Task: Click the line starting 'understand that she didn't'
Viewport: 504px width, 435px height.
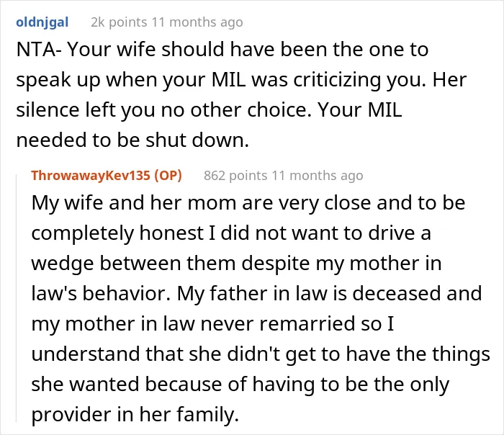Action: point(261,354)
